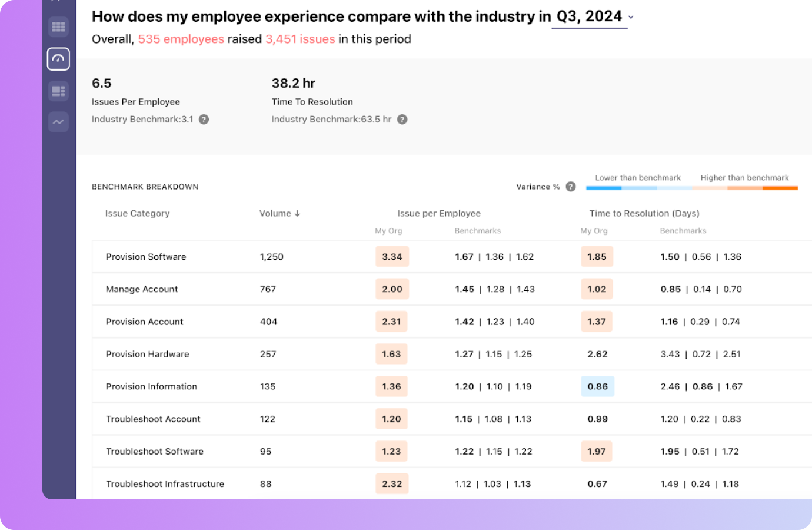
Task: Open the dashboard layout sidebar icon
Action: [x=58, y=91]
